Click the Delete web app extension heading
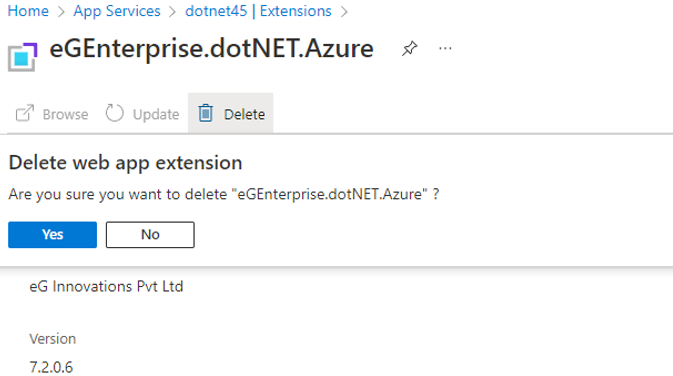This screenshot has height=376, width=673. (125, 163)
